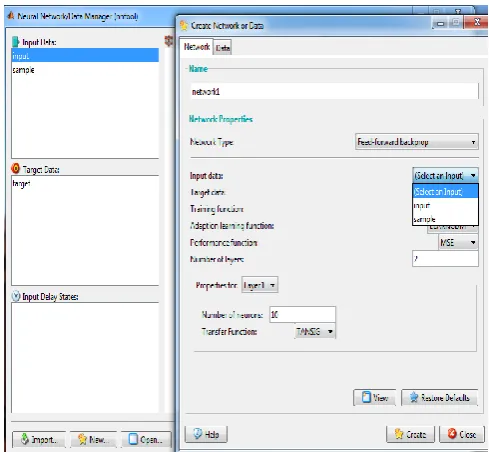
Task: Choose '(Select an Input)' option in list
Action: [x=445, y=191]
